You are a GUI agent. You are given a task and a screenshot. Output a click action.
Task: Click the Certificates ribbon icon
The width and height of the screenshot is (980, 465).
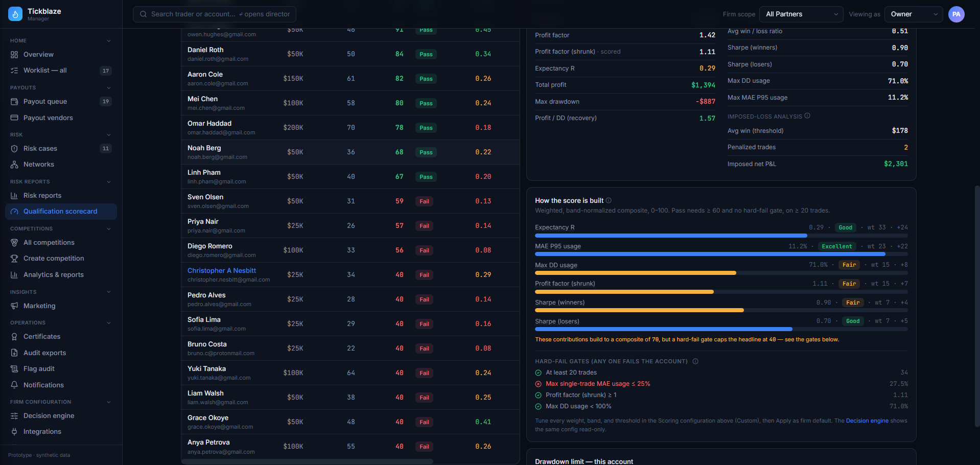coord(14,337)
